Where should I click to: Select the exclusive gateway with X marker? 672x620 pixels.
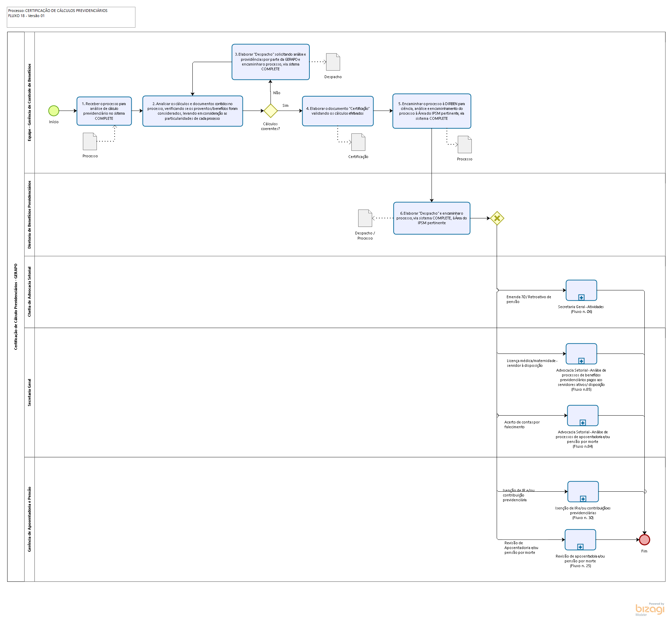coord(497,218)
